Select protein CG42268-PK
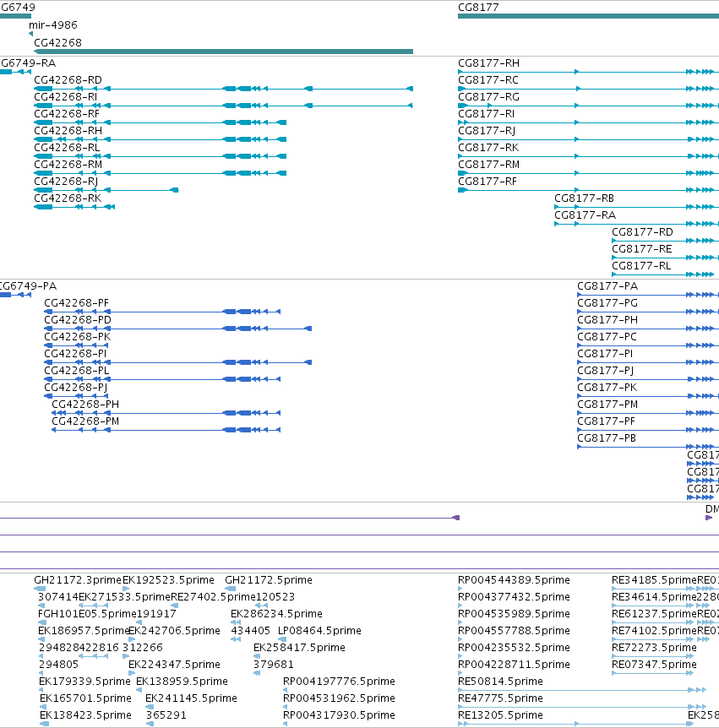This screenshot has width=719, height=728. pyautogui.click(x=77, y=337)
